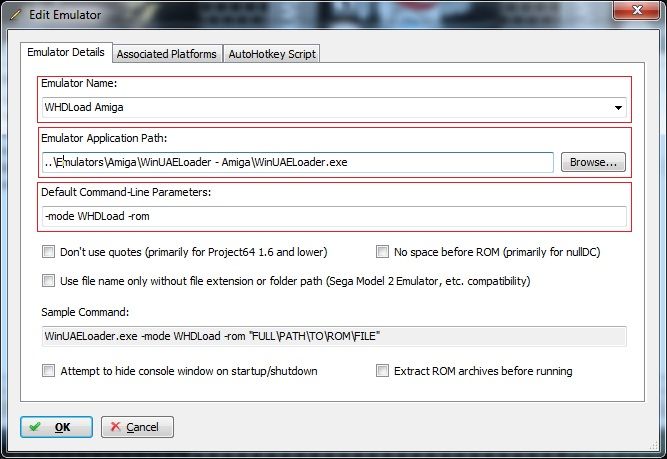Enable the Don't use quotes checkbox
The width and height of the screenshot is (667, 459).
pyautogui.click(x=48, y=252)
